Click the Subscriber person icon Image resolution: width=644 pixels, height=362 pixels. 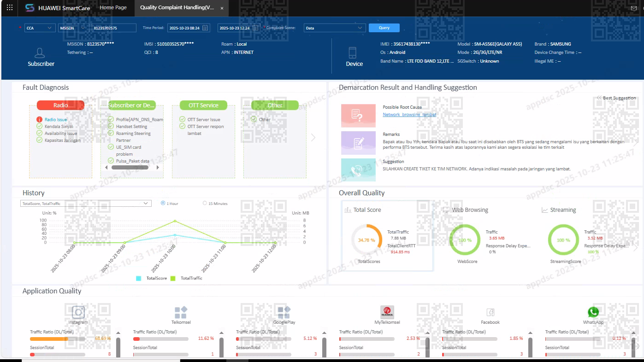tap(41, 53)
